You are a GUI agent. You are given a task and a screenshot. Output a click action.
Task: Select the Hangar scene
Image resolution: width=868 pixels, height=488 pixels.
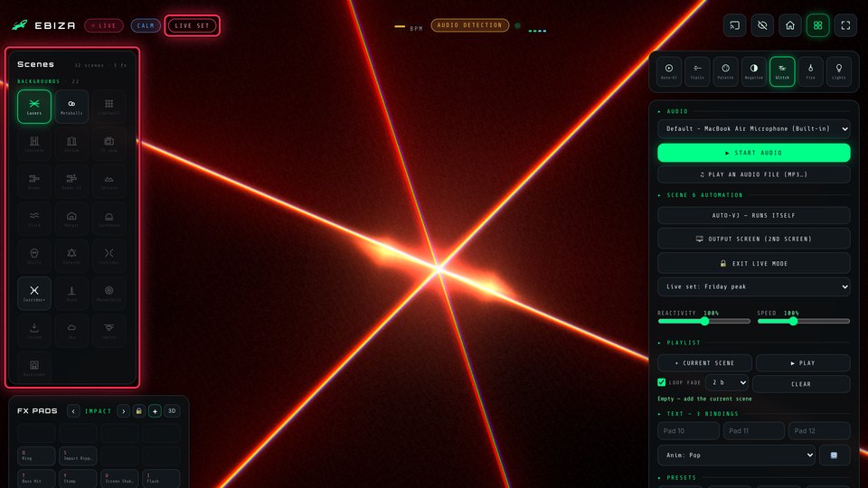[x=71, y=219]
